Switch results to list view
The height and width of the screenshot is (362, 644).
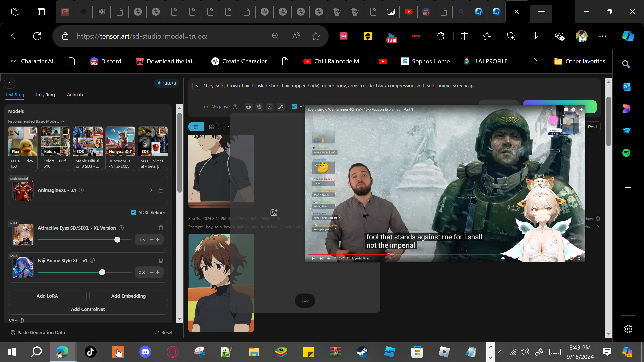pyautogui.click(x=196, y=127)
